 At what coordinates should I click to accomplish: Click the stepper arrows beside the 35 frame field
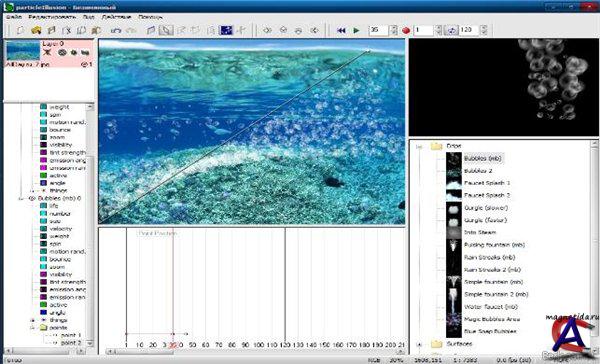pos(393,30)
